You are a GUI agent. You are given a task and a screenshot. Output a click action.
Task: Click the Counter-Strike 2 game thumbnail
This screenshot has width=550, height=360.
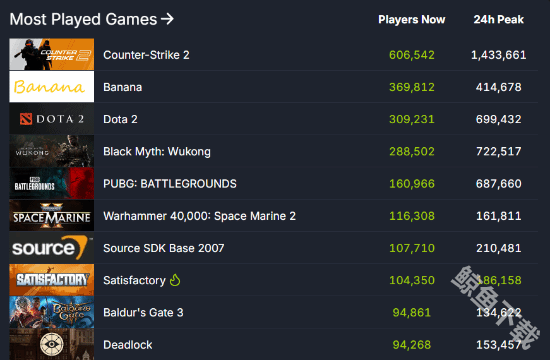[x=52, y=54]
